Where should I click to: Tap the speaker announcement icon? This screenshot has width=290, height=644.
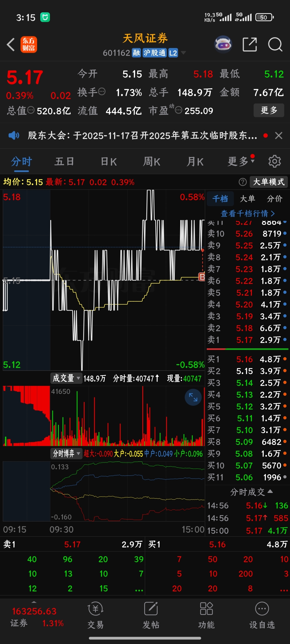point(14,136)
